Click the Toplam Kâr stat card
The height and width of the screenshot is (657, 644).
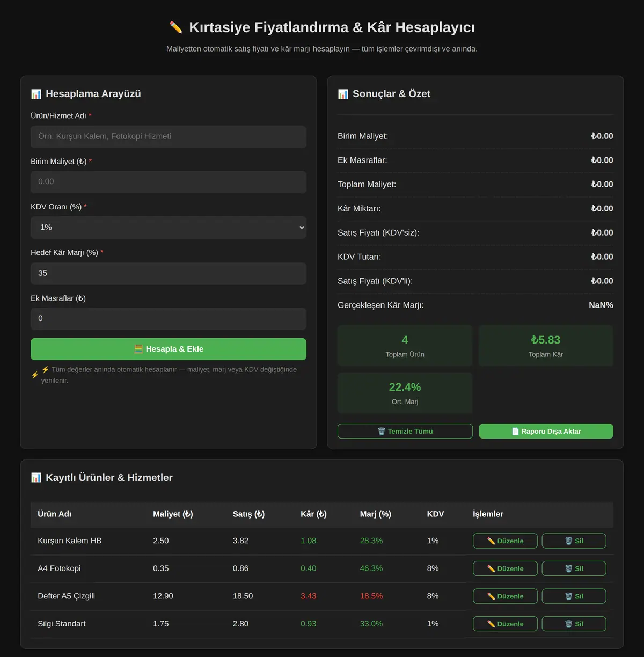[x=546, y=346]
